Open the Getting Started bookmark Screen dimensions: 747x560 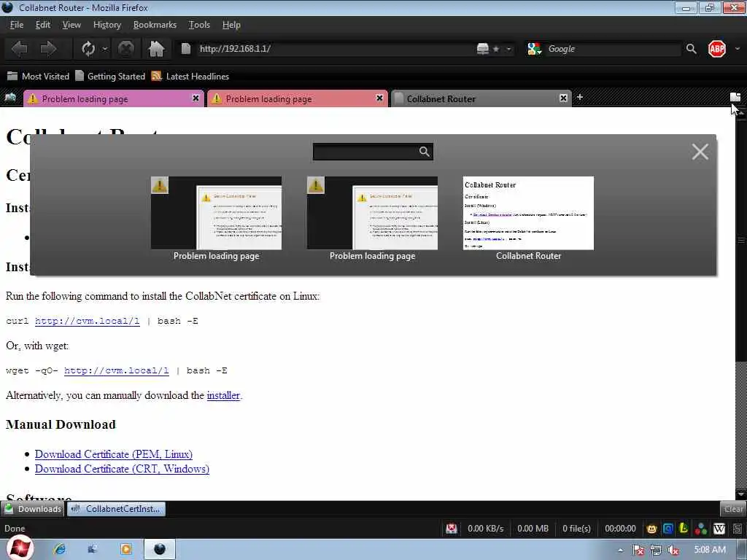110,76
